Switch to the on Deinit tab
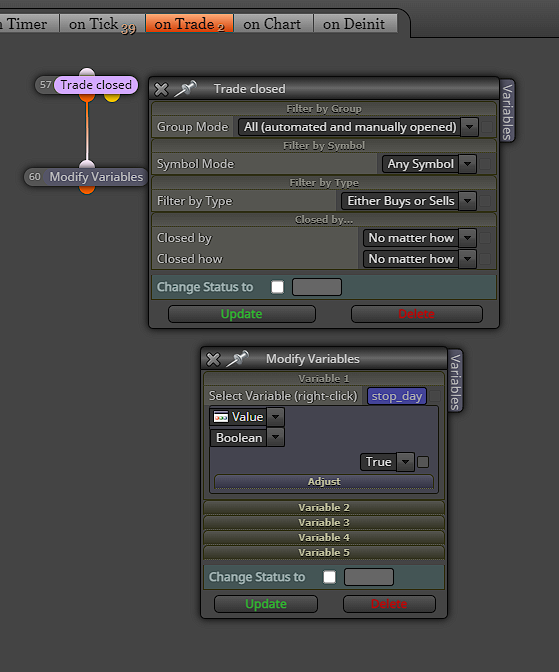 [354, 24]
